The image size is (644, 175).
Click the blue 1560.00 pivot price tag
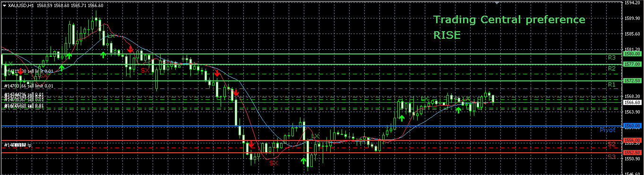[632, 126]
